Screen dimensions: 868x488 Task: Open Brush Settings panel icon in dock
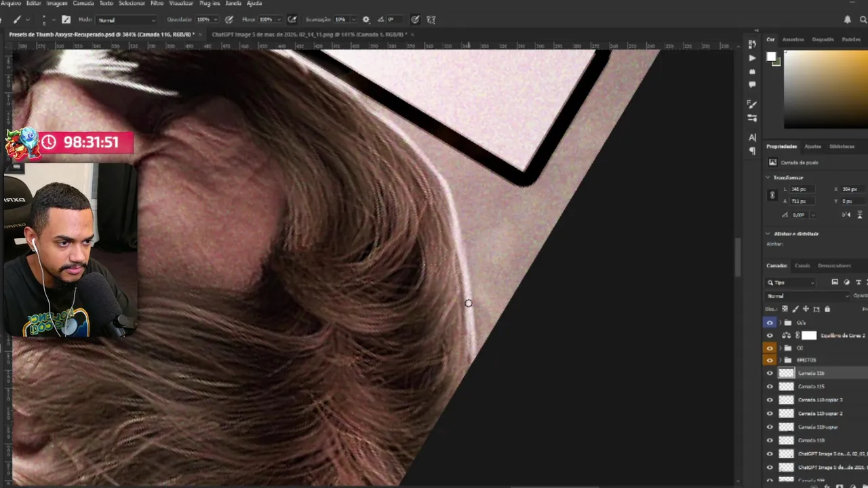pos(752,104)
